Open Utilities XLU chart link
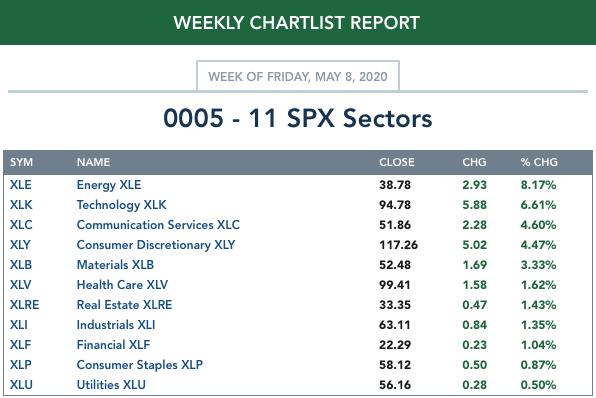Viewport: 596px width, 398px height. point(111,385)
